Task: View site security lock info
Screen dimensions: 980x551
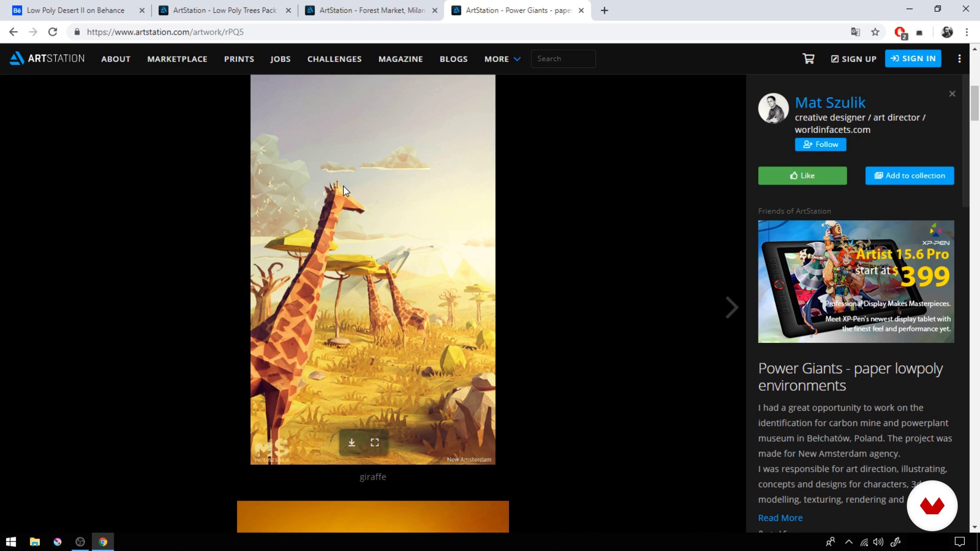Action: [x=77, y=32]
